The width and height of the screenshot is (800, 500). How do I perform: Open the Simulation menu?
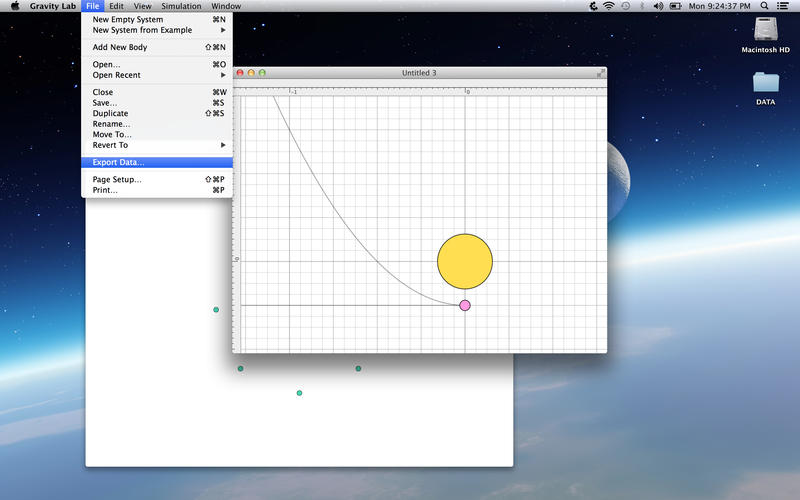(x=181, y=6)
